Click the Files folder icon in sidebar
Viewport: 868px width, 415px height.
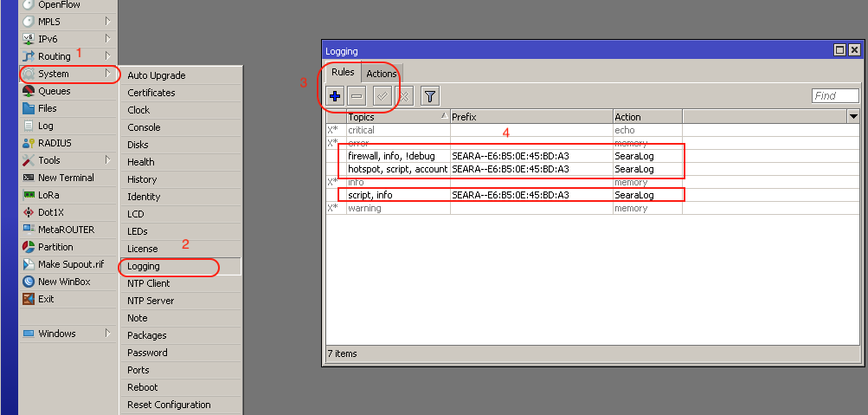[x=29, y=108]
